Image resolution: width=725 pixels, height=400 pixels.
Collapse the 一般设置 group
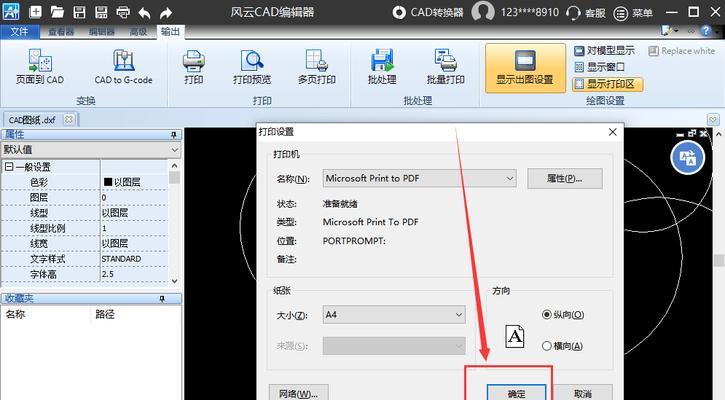pyautogui.click(x=9, y=166)
